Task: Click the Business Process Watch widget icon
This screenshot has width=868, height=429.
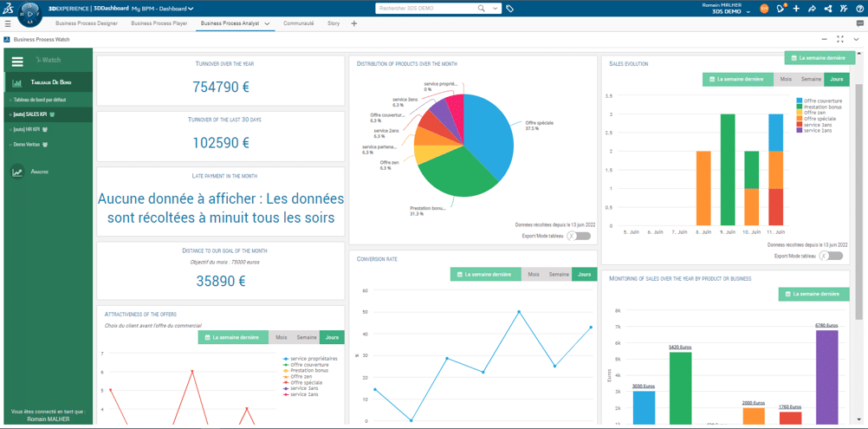Action: tap(6, 40)
